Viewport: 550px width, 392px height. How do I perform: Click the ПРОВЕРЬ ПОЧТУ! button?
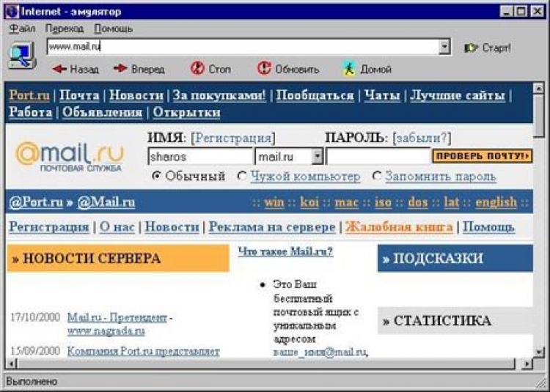point(483,156)
